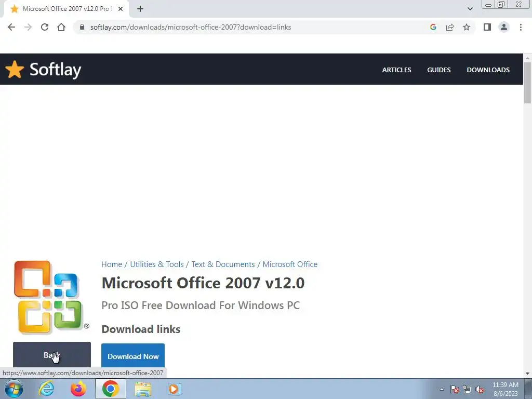Click the scrollbar down arrow
Image resolution: width=532 pixels, height=399 pixels.
[x=527, y=374]
